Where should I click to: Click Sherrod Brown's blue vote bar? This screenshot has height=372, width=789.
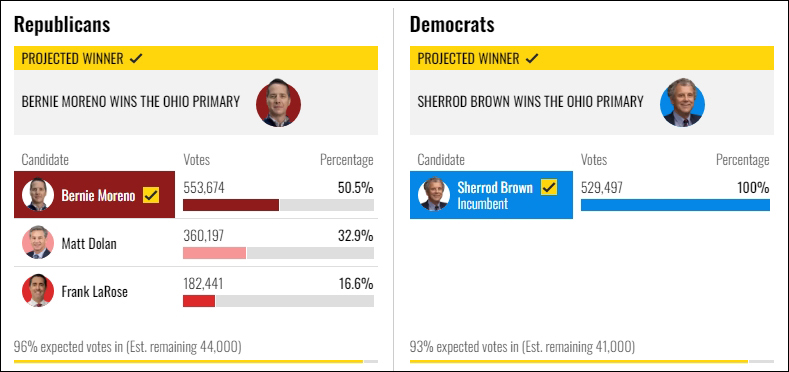(675, 205)
